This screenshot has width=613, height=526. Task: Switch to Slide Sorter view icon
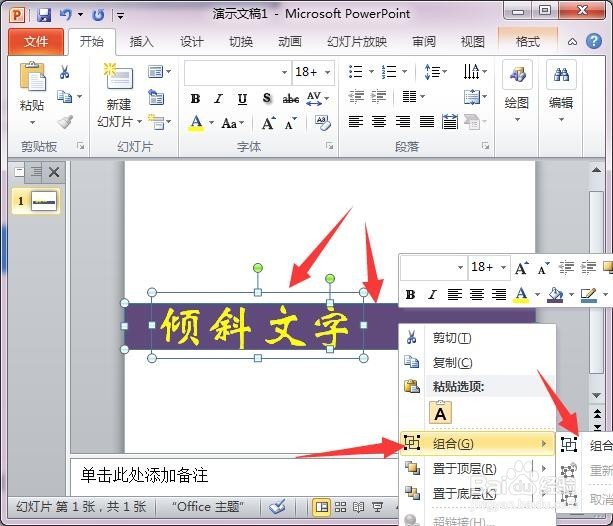pyautogui.click(x=340, y=507)
